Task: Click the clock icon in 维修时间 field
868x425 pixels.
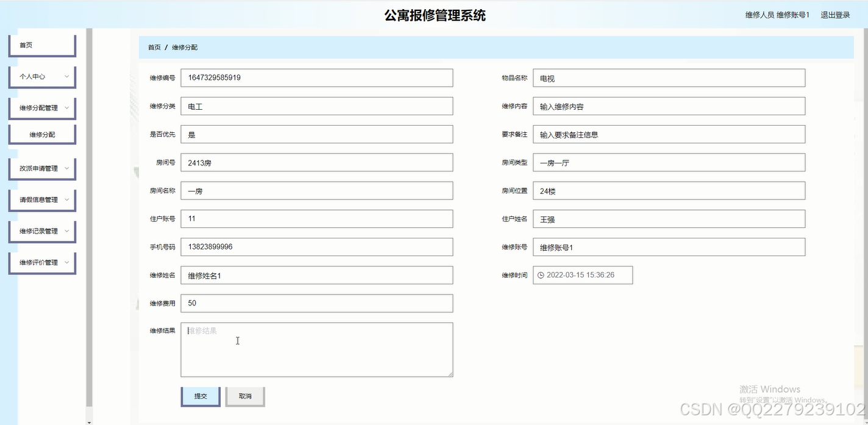Action: 540,275
